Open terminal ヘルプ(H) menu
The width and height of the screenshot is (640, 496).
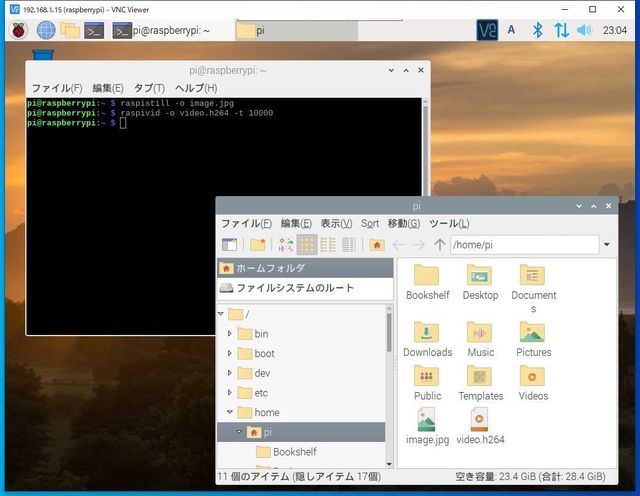coord(196,88)
